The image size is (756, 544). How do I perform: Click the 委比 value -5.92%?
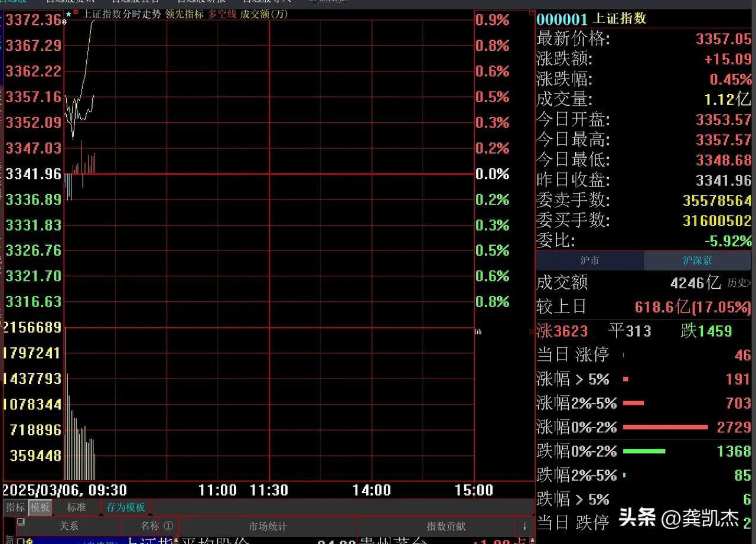[x=728, y=241]
